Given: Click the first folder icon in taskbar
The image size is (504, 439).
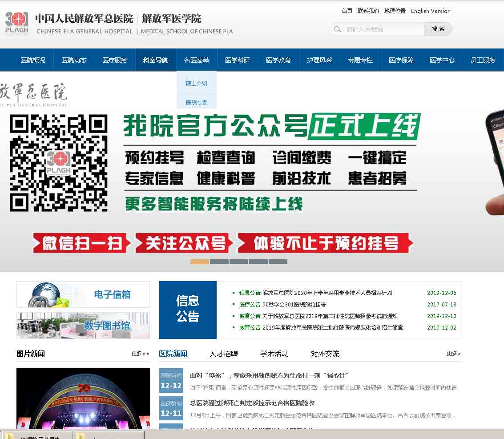Looking at the screenshot, I should pos(9,435).
